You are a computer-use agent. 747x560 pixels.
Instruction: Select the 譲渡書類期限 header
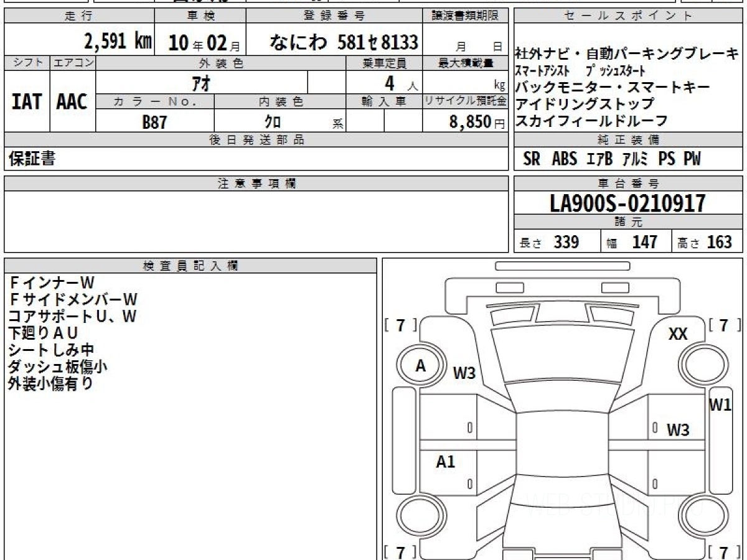tap(466, 16)
